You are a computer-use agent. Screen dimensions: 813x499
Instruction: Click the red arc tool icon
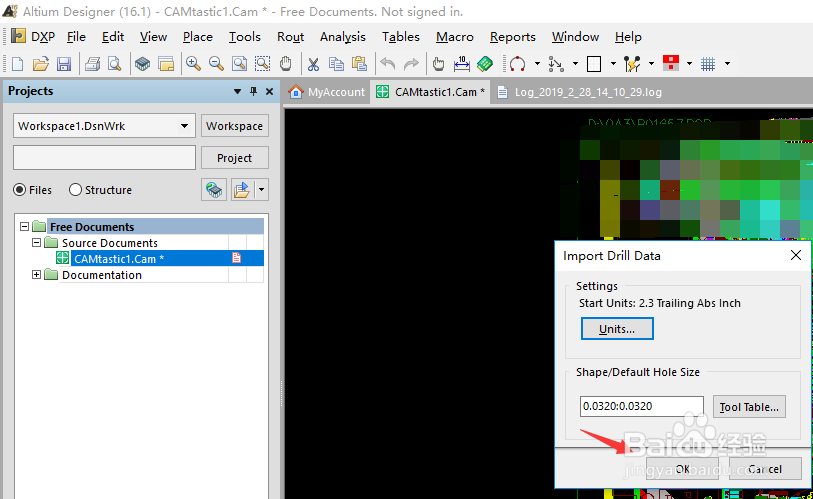517,64
